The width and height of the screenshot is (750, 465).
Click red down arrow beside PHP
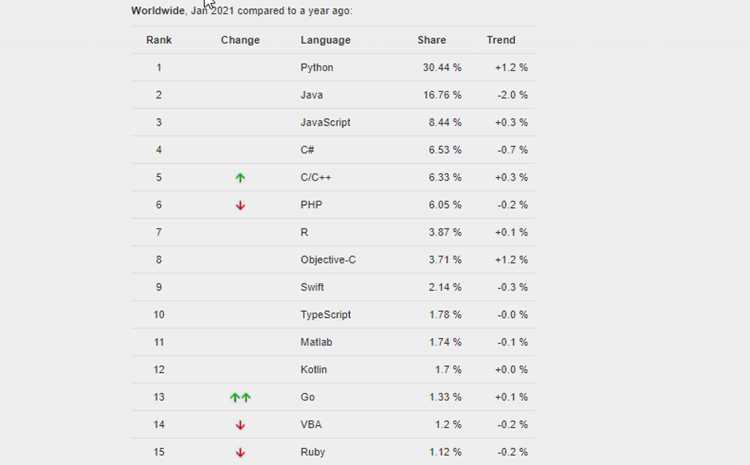(240, 206)
